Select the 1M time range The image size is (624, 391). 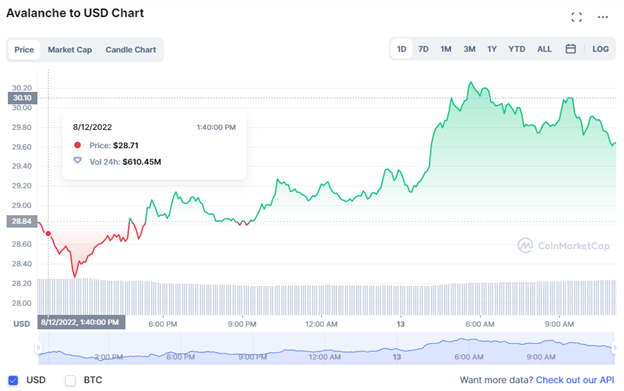point(446,49)
